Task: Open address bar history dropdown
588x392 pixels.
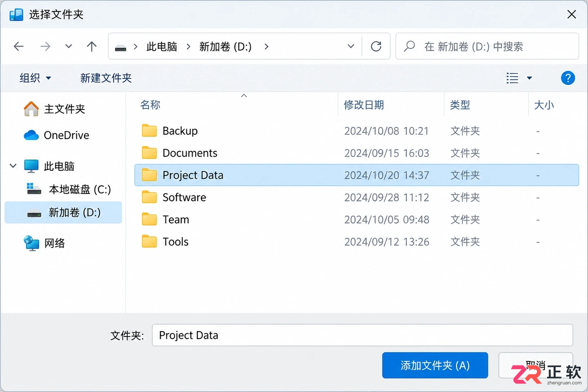Action: (351, 47)
